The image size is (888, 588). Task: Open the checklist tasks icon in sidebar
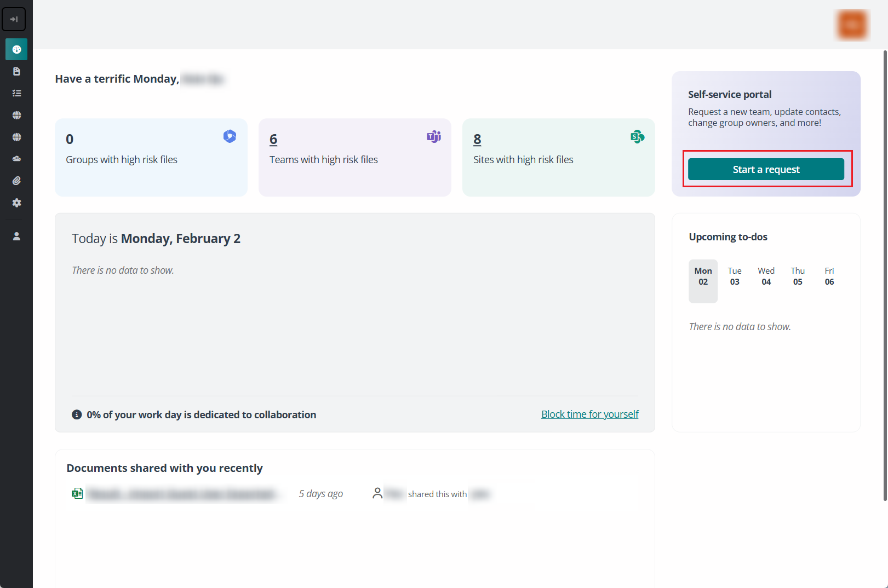click(x=16, y=93)
